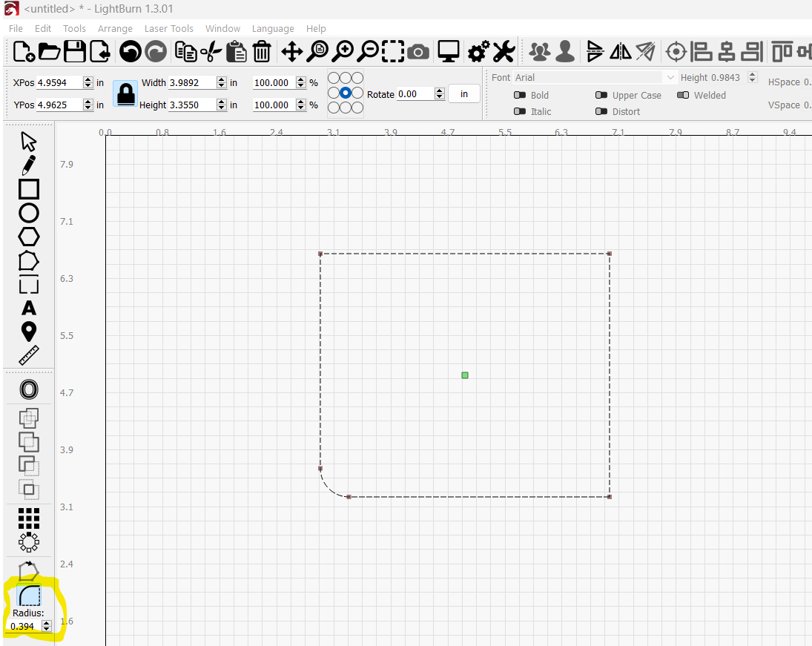Click the YPos stepper arrows

(88, 105)
